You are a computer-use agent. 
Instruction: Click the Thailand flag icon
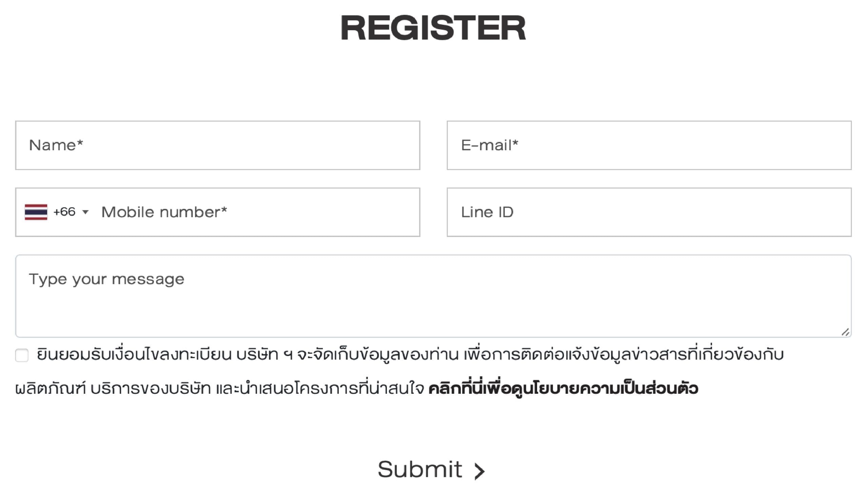point(36,212)
